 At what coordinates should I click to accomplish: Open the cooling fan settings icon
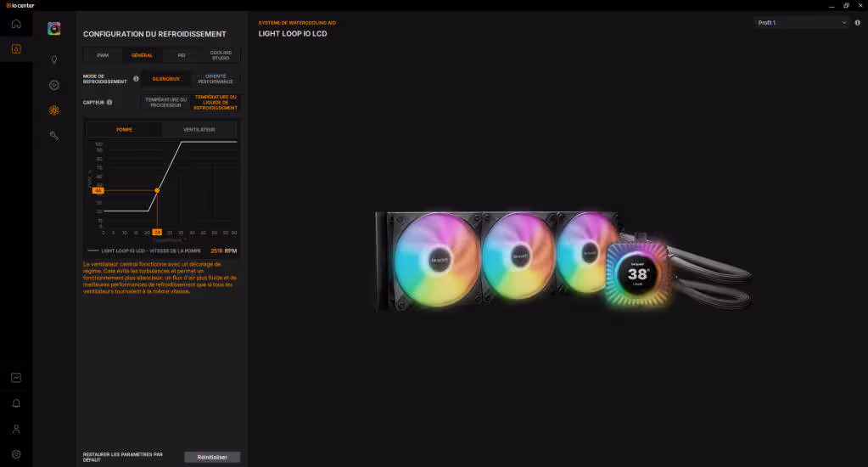click(53, 110)
